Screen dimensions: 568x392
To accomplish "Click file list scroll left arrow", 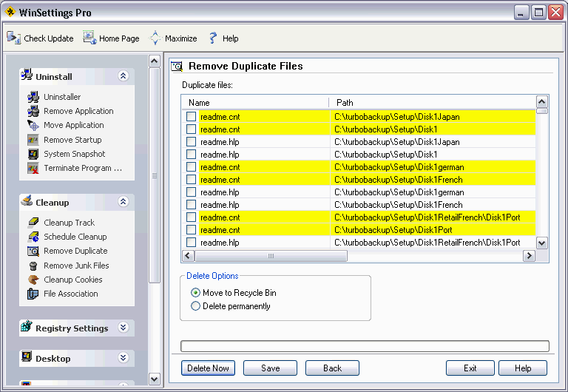I will pos(188,256).
